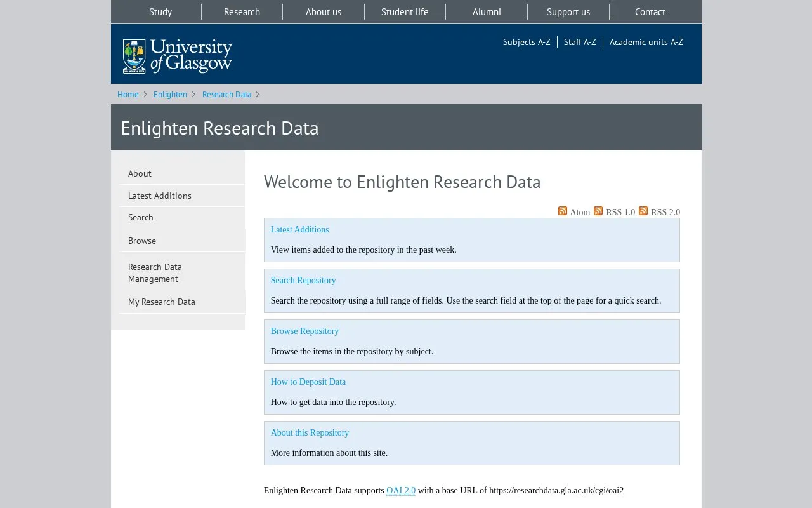The width and height of the screenshot is (812, 508).
Task: Open the Research menu item
Action: coord(242,12)
